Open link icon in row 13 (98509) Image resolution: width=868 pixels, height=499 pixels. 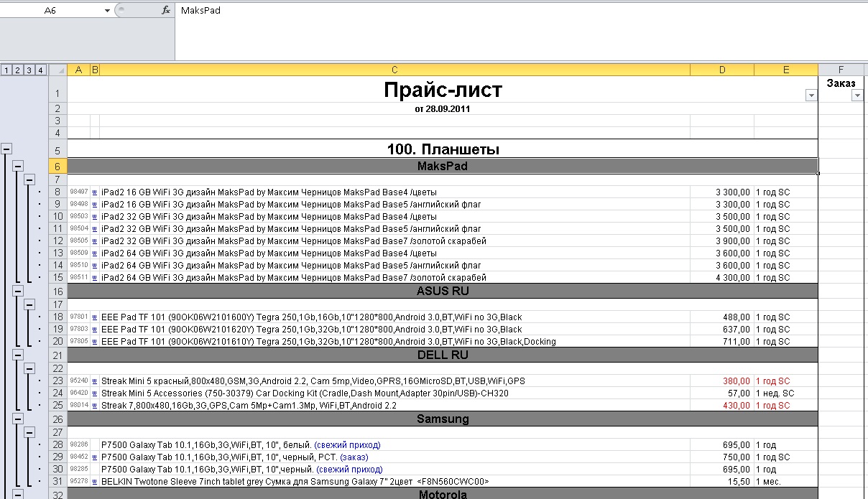pyautogui.click(x=95, y=253)
